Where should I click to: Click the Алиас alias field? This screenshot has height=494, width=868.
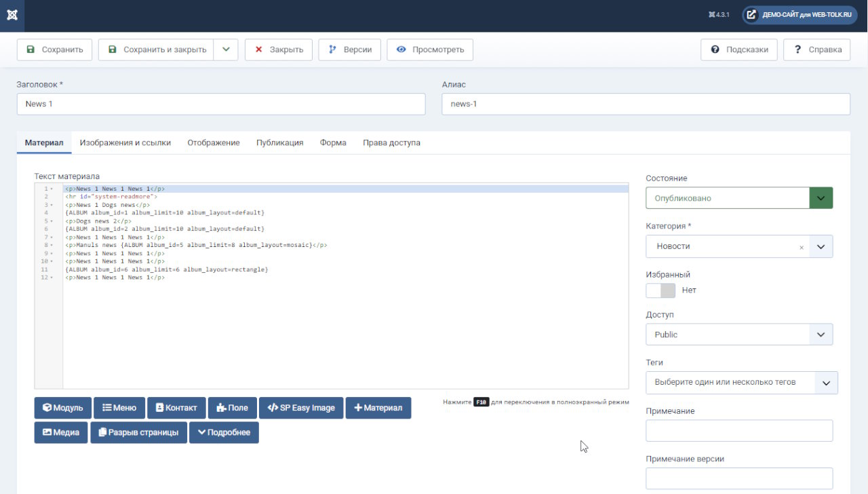tap(646, 104)
